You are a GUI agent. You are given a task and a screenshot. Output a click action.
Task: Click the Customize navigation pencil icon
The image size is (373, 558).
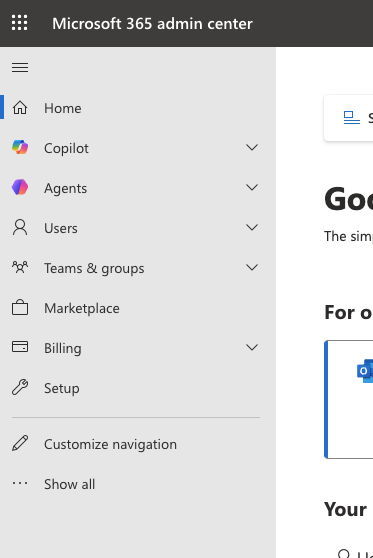[x=20, y=443]
